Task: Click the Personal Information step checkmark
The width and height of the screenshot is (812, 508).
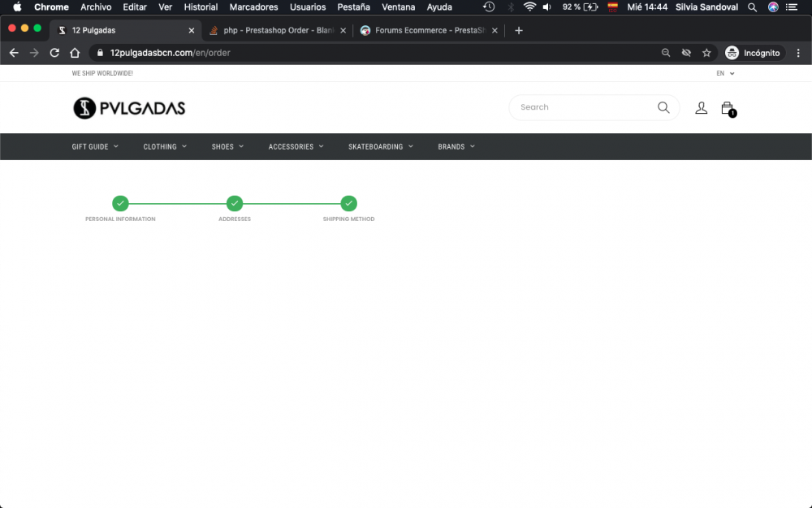Action: pyautogui.click(x=120, y=204)
